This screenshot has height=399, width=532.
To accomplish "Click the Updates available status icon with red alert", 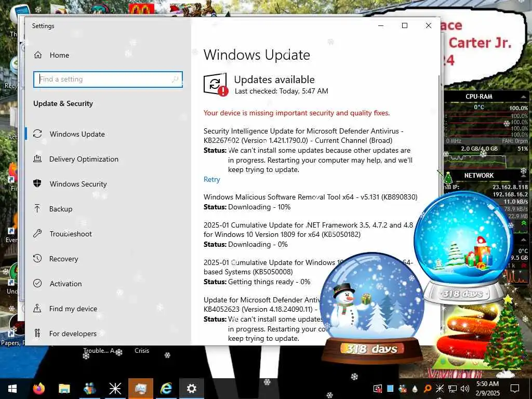I will [216, 85].
